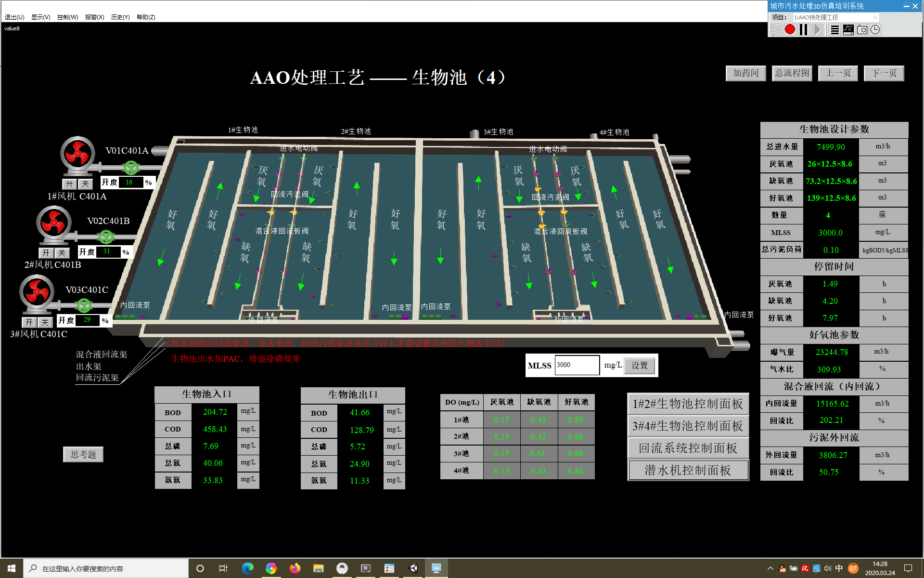Click the 2# fan C401B icon
The image size is (924, 578).
(x=54, y=223)
